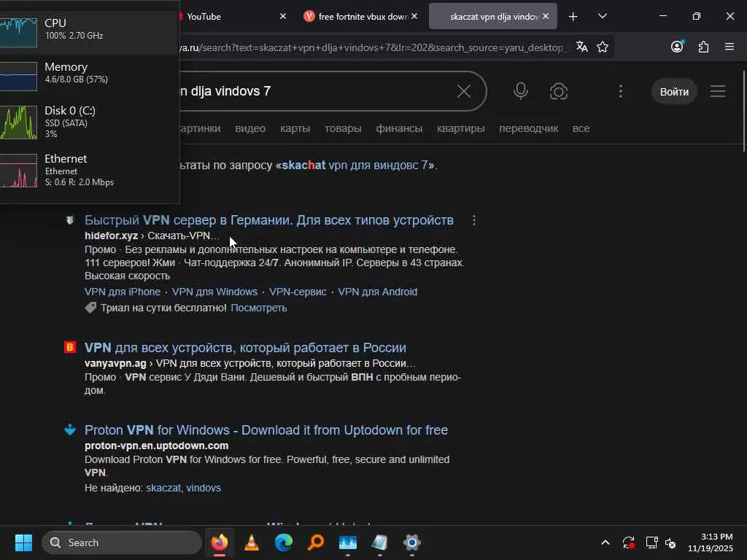Open the VPN для Windows sitelink
The width and height of the screenshot is (747, 560).
[x=214, y=292]
